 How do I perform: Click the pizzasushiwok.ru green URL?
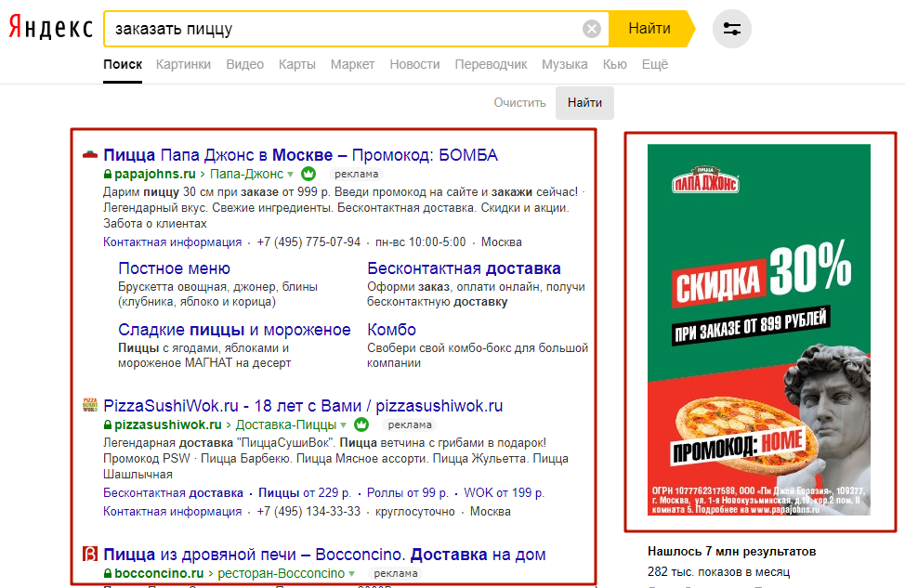pyautogui.click(x=168, y=425)
